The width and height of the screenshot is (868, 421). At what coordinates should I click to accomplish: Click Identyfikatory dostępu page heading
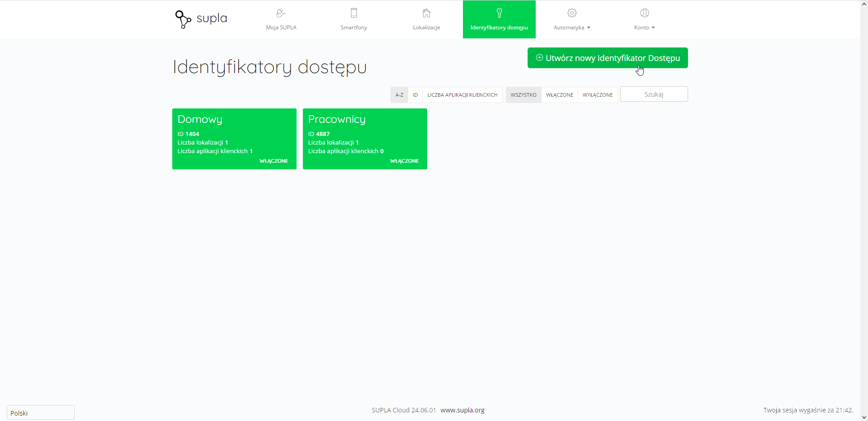(269, 67)
